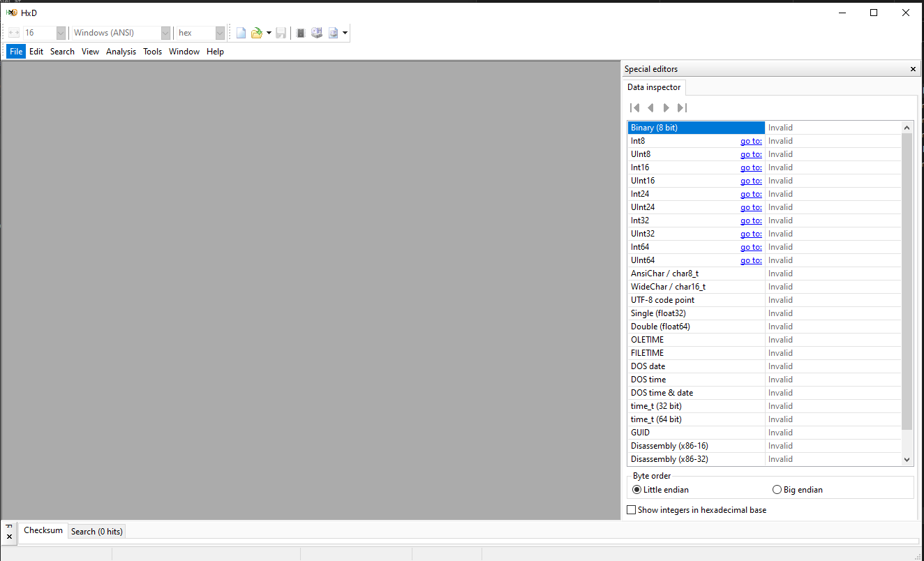Click the Open disk image icon
This screenshot has height=561, width=924.
333,33
